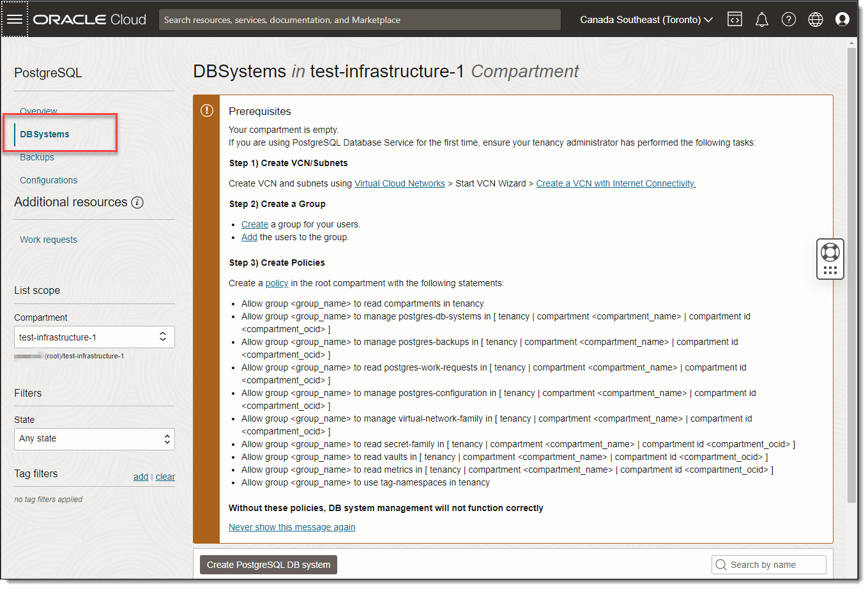Open the Virtual Cloud Networks link
868x589 pixels.
tap(400, 183)
